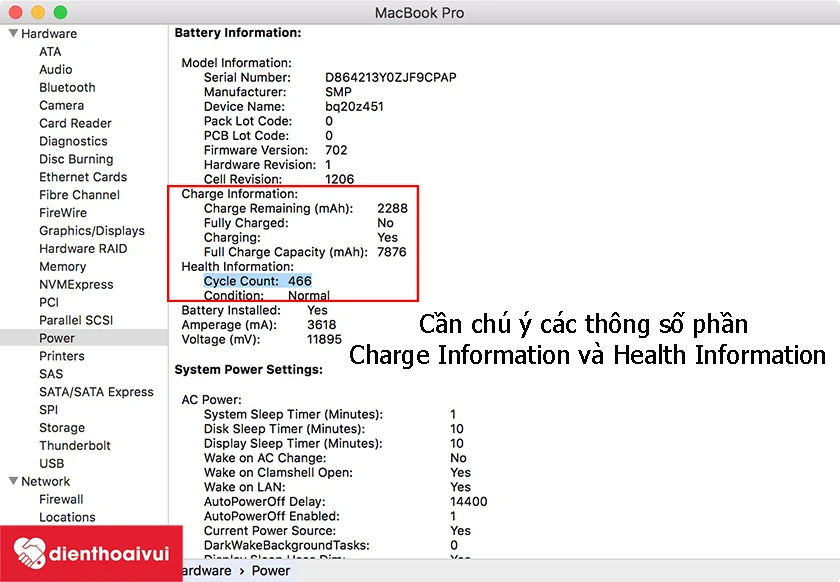
Task: Click Disk Sleep Timer (Minutes) label
Action: [x=284, y=429]
